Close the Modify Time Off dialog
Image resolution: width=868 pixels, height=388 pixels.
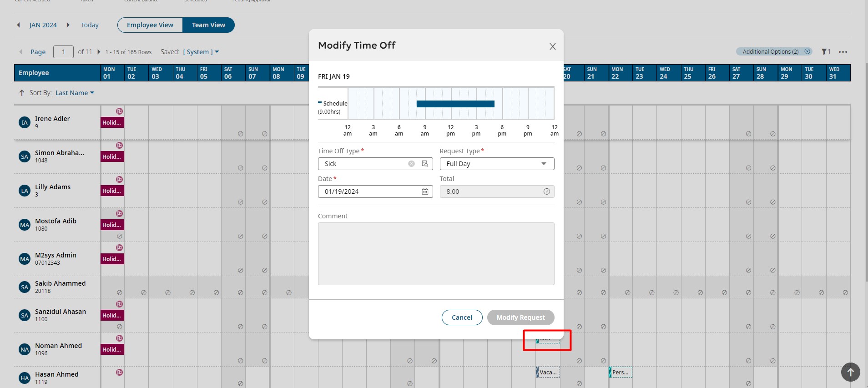[552, 46]
